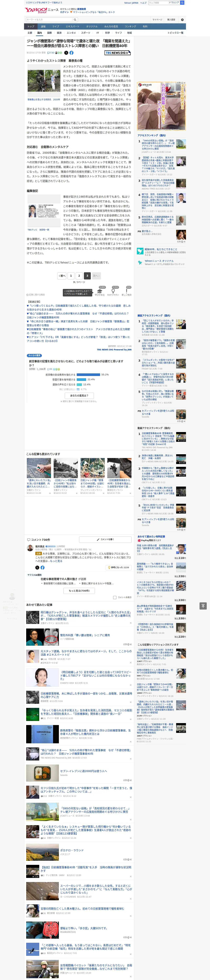Open the related link いつ帰ってくるんや
The width and height of the screenshot is (210, 980).
click(x=79, y=307)
